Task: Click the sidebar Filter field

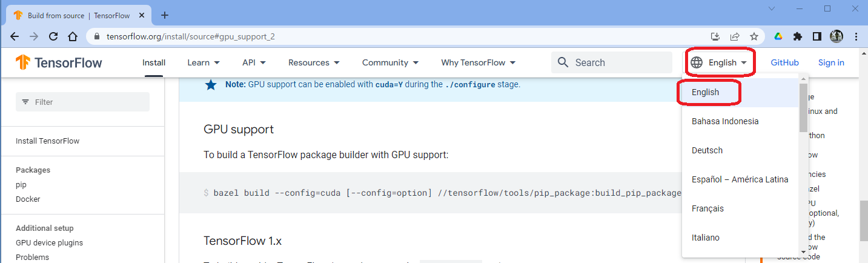Action: pyautogui.click(x=82, y=102)
